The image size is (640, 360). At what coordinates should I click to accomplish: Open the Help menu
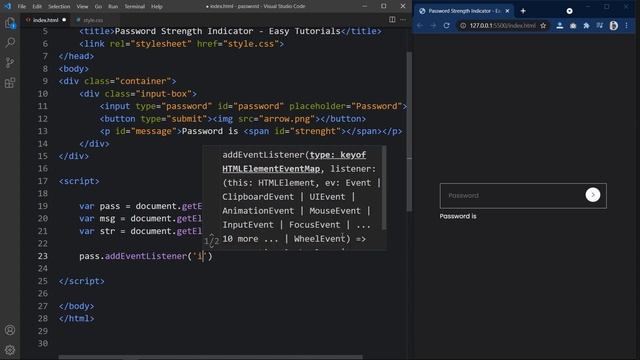[157, 7]
